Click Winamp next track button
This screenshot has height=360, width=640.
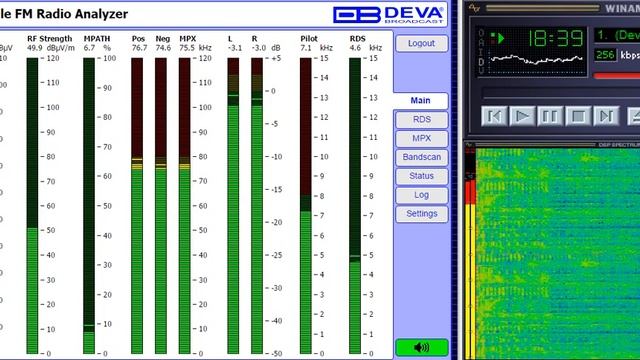point(606,116)
